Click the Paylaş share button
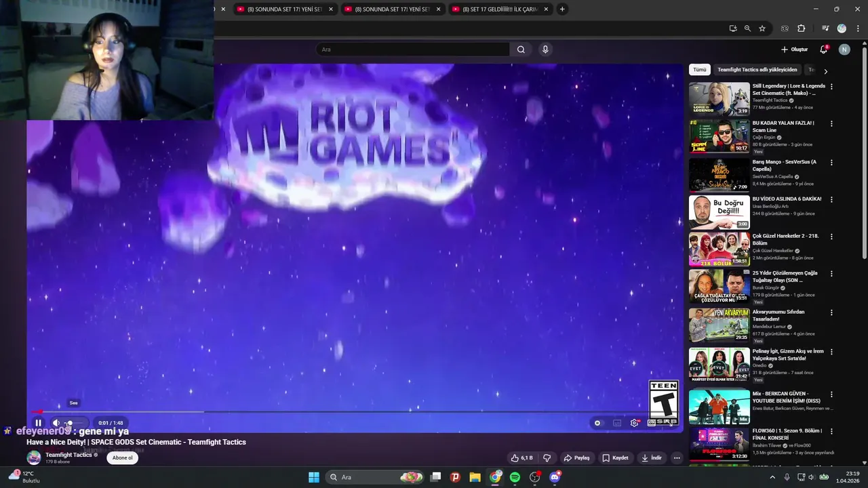Image resolution: width=868 pixels, height=488 pixels. [576, 458]
